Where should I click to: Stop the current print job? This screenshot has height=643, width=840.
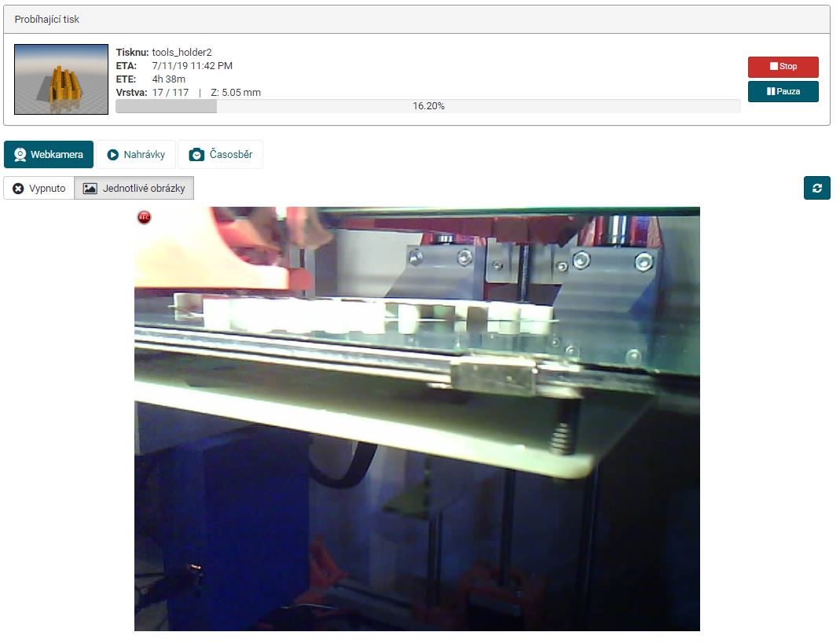pos(783,67)
